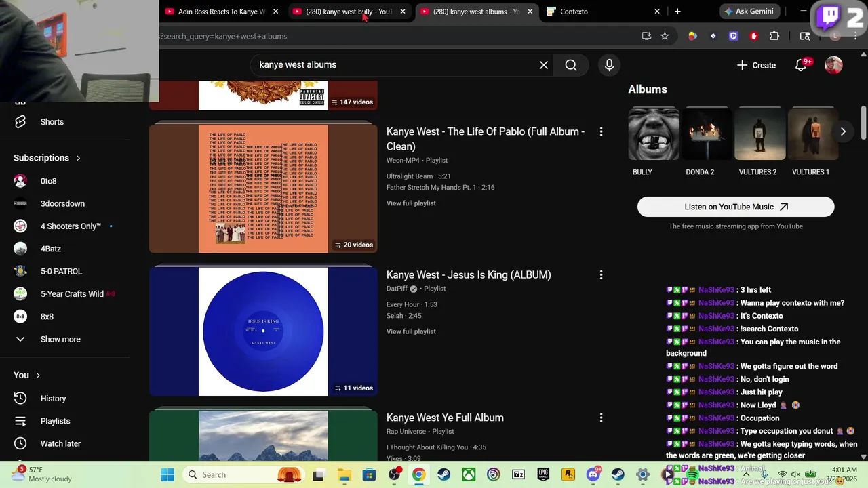Open more options for The Life Of Pablo playlist
868x488 pixels.
[601, 131]
